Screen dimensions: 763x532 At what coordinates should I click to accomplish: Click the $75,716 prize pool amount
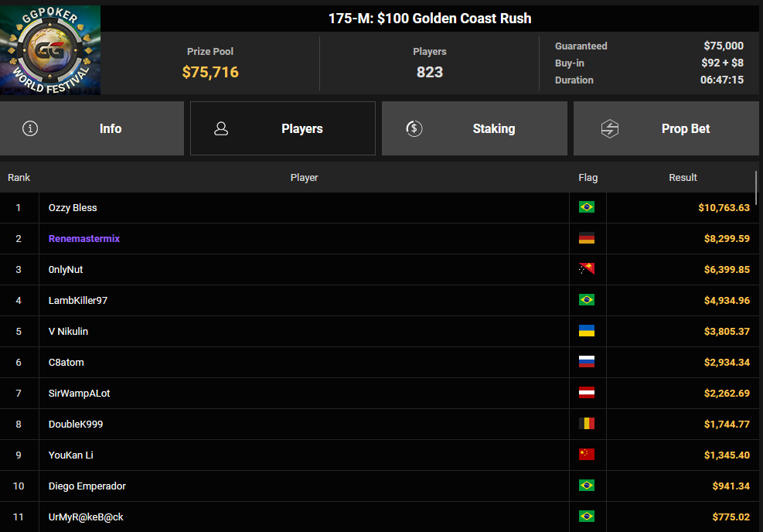coord(210,72)
